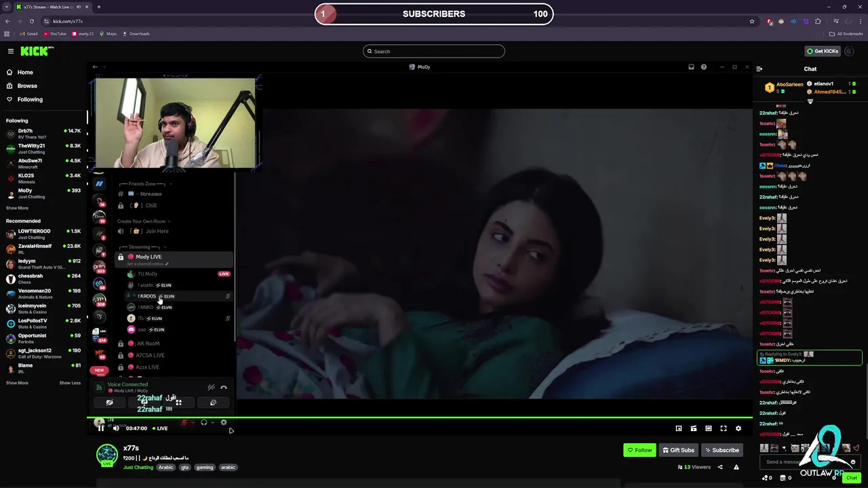Open player cast icon

point(694,428)
